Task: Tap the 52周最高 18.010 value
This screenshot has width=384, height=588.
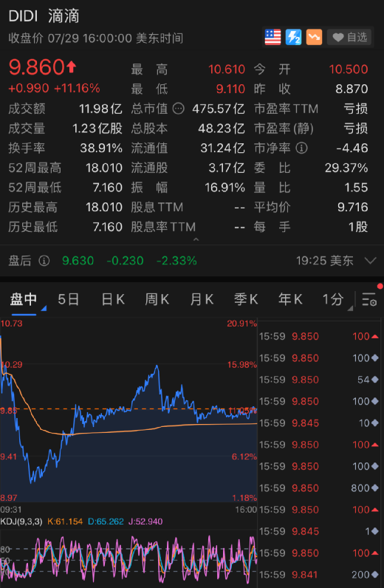Action: point(104,168)
